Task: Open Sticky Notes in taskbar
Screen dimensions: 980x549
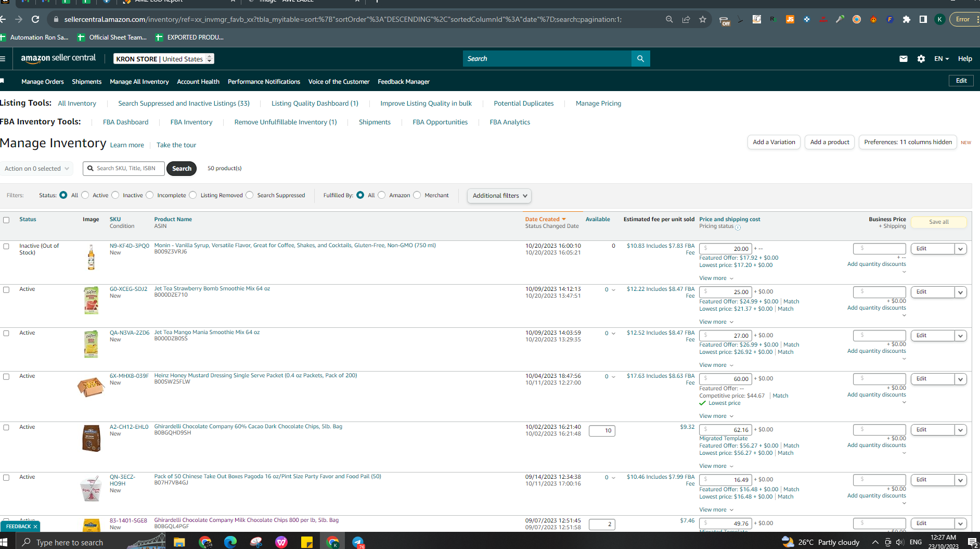Action: tap(307, 542)
